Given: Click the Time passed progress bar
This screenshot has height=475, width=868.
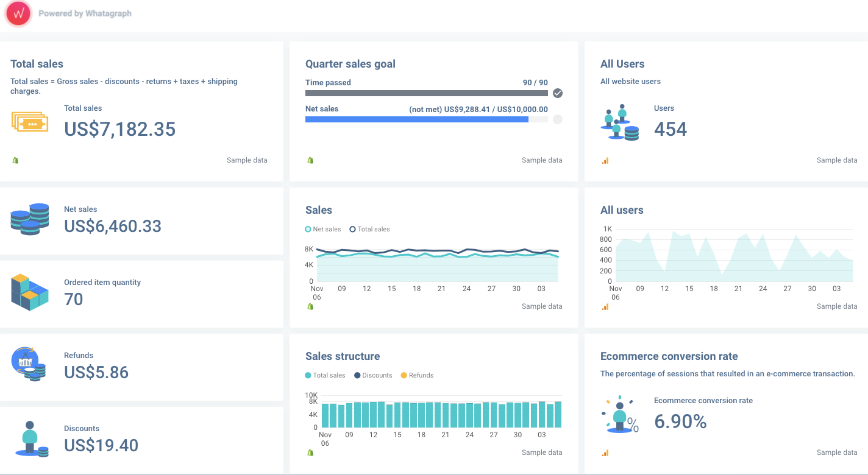Looking at the screenshot, I should 427,93.
